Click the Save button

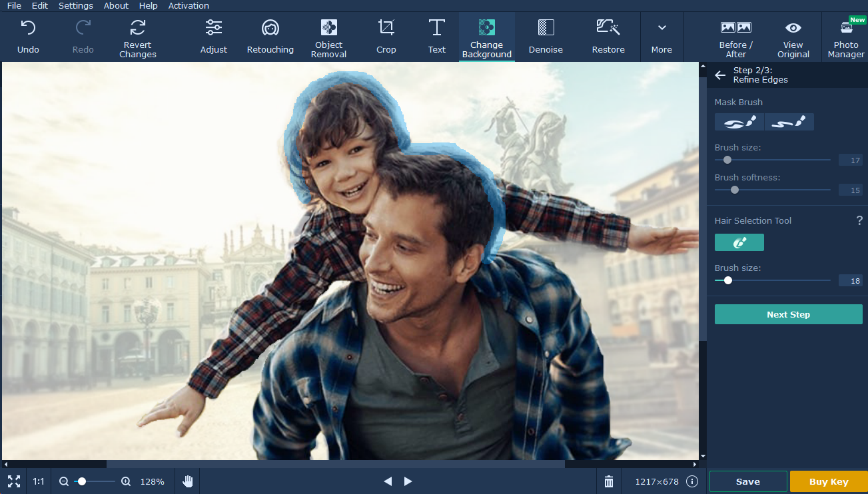coord(748,481)
